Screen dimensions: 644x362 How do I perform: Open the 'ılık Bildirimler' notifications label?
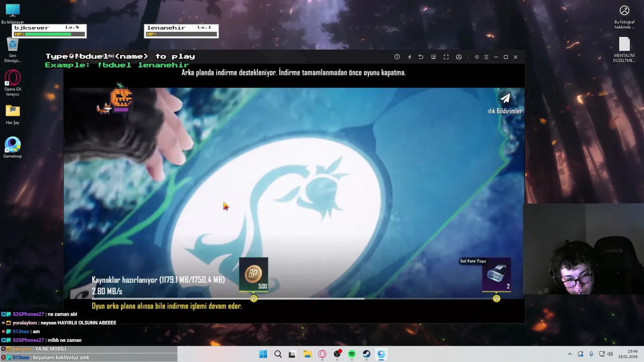click(505, 111)
